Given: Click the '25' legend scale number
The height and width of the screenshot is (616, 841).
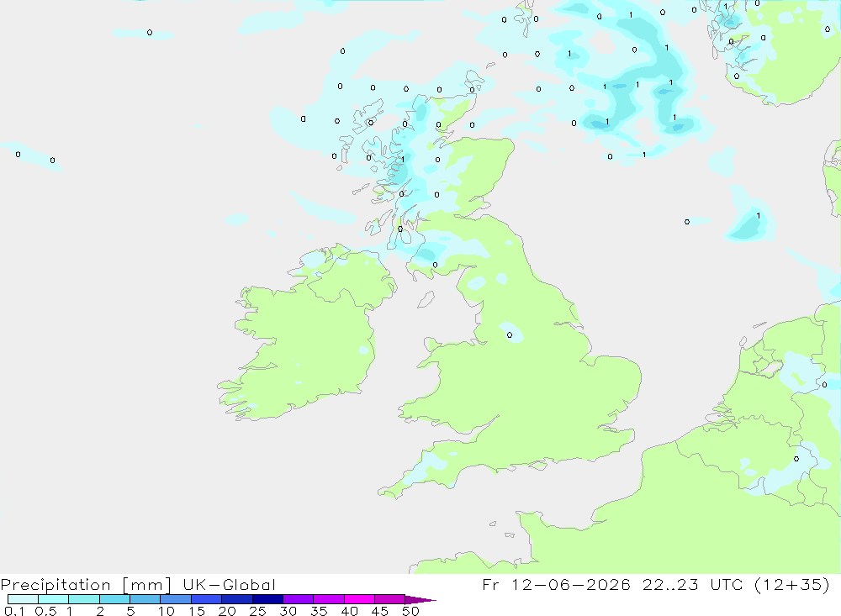Looking at the screenshot, I should [x=257, y=611].
